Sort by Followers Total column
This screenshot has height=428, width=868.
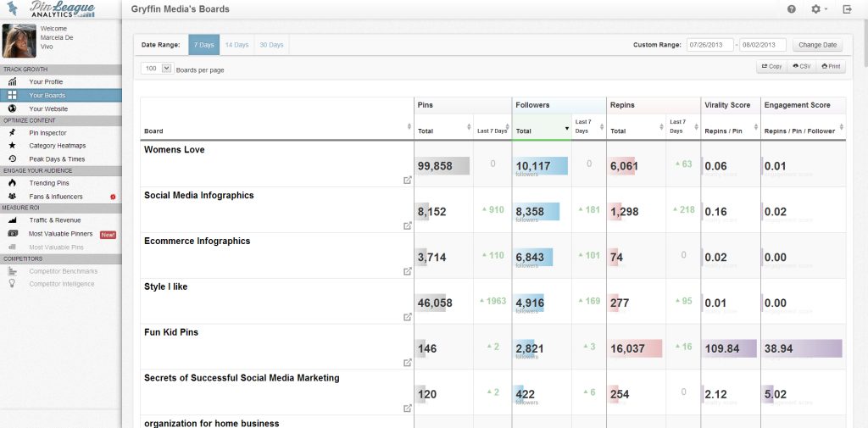[x=542, y=127]
